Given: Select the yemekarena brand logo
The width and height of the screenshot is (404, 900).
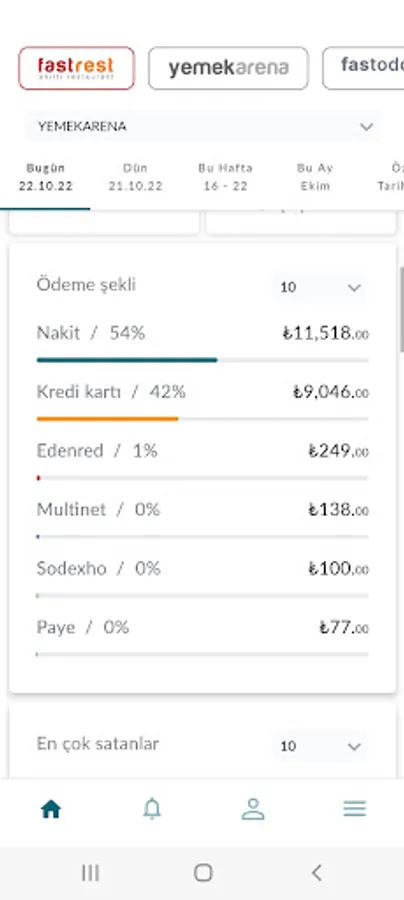Looking at the screenshot, I should pos(228,68).
